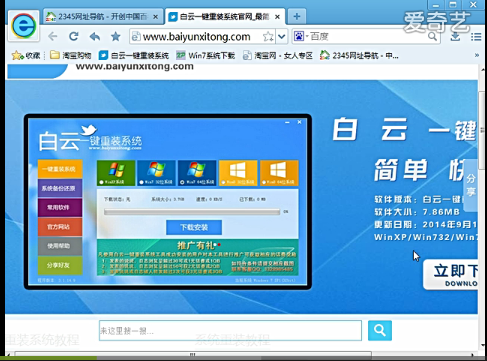Open downloads with download arrow icon
This screenshot has width=487, height=361.
click(455, 36)
